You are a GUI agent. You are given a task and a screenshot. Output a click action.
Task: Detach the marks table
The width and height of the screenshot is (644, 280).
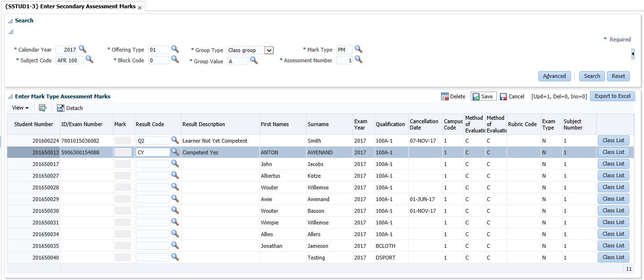[x=70, y=108]
